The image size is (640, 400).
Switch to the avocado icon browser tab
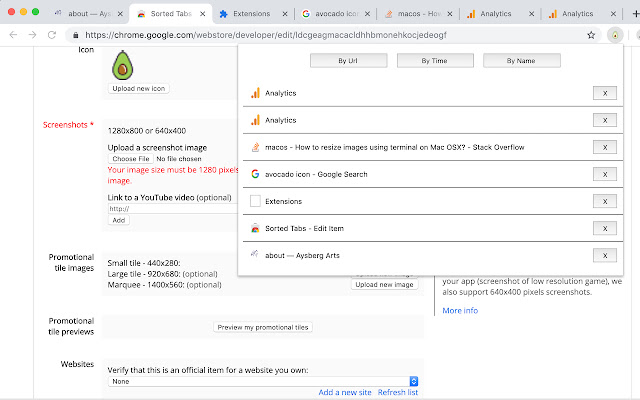point(336,14)
